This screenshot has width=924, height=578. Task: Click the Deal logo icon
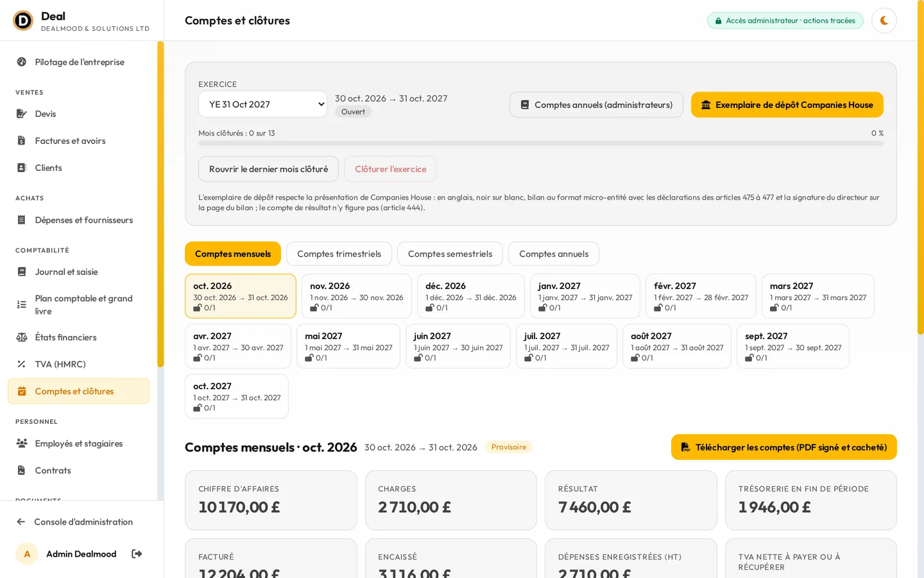pyautogui.click(x=23, y=21)
